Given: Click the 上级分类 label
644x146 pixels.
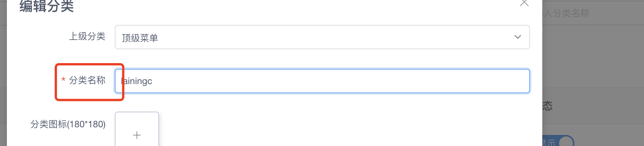Looking at the screenshot, I should tap(87, 36).
